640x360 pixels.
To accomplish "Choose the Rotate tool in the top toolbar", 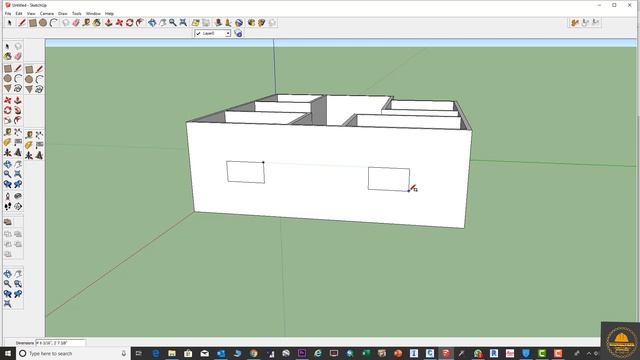I will click(x=129, y=23).
